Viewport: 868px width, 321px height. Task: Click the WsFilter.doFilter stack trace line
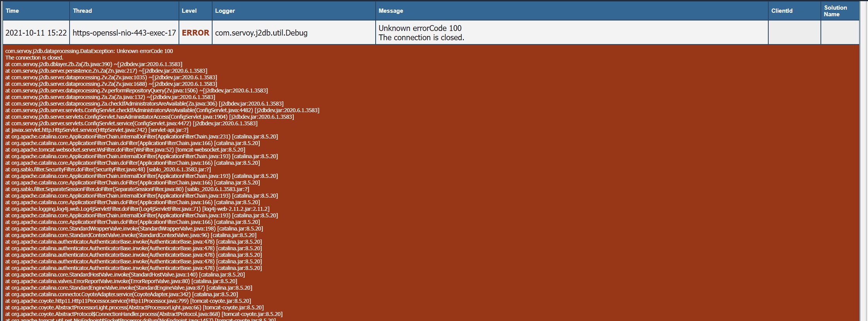click(125, 150)
